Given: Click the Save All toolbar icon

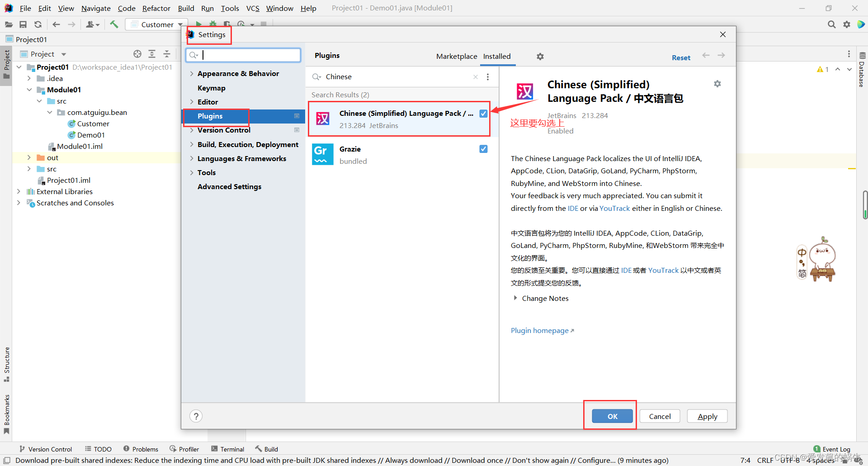Looking at the screenshot, I should pos(23,24).
